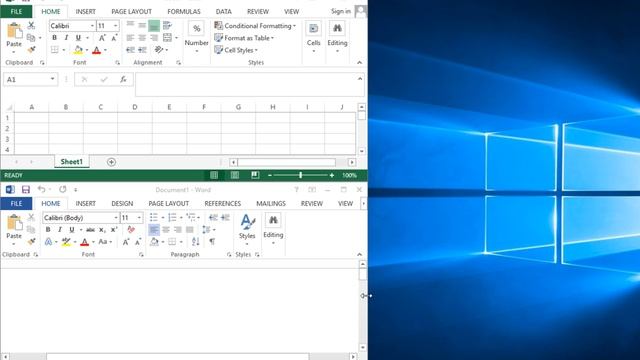Click Undo arrow in Word quick access toolbar
Viewport: 640px width, 360px height.
42,189
